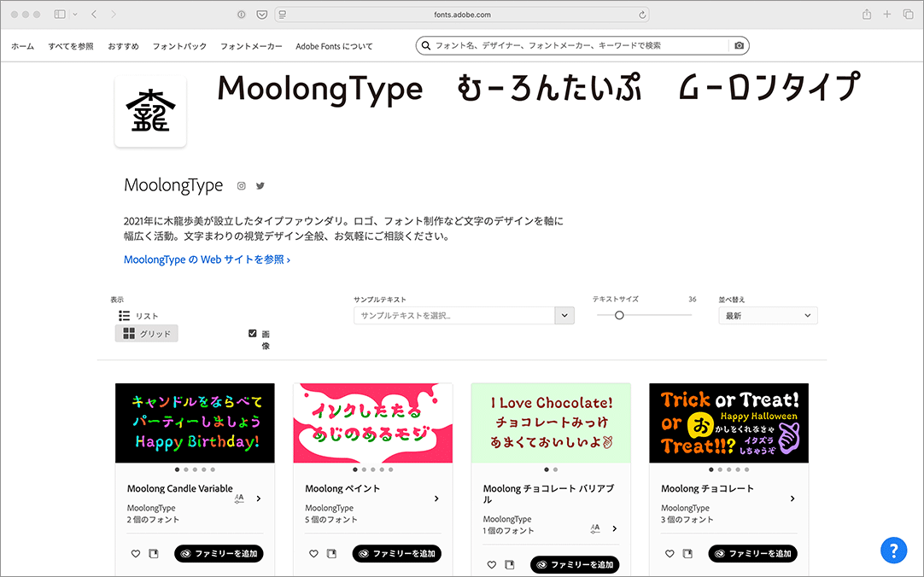This screenshot has height=577, width=924.
Task: Click the Moolong ペイント preview image
Action: (x=373, y=423)
